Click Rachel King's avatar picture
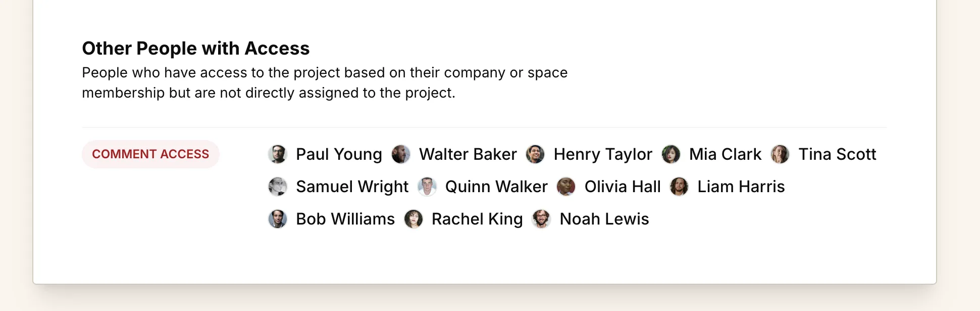Viewport: 980px width, 311px height. pyautogui.click(x=414, y=219)
